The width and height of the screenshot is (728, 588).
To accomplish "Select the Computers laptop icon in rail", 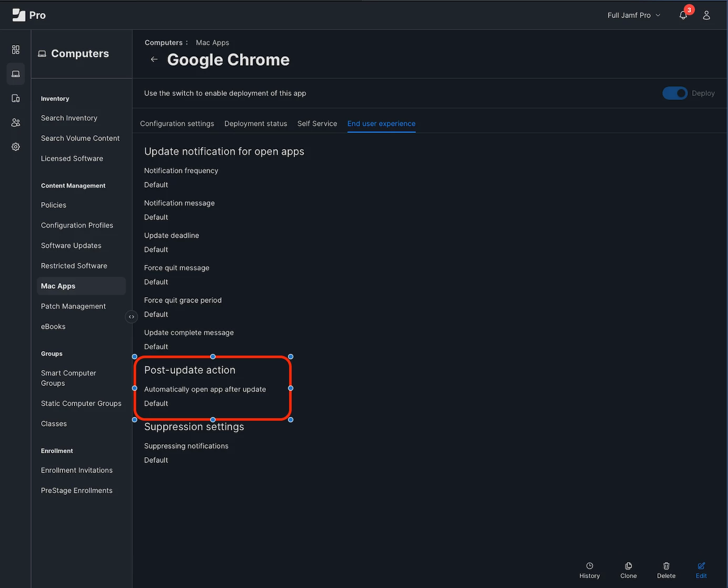I will (x=16, y=74).
